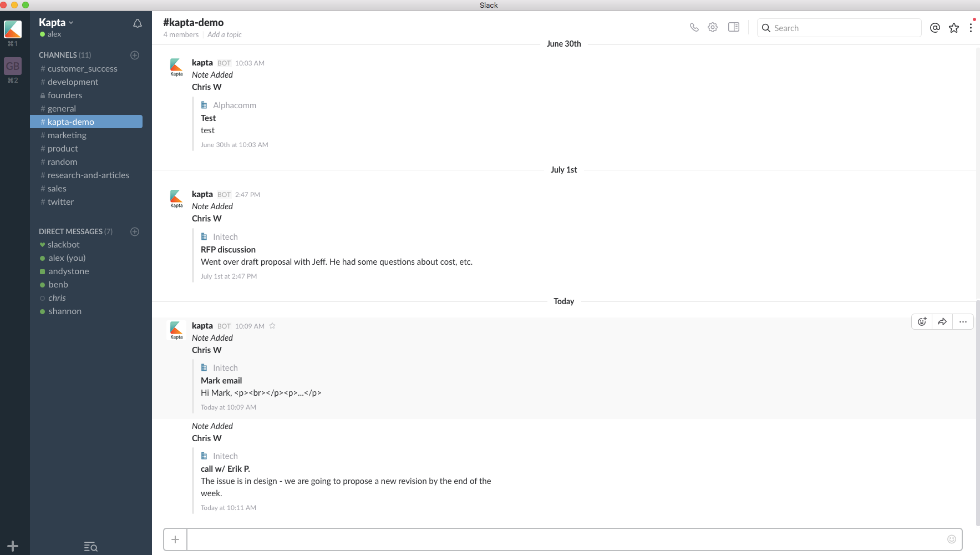
Task: Open the #development channel
Action: coord(73,82)
